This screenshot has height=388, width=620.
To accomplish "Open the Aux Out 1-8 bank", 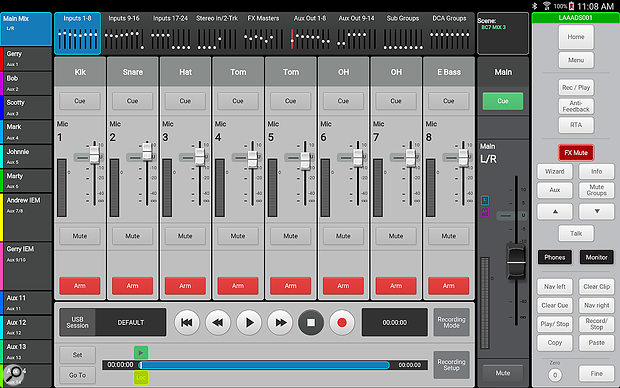I will tap(310, 33).
